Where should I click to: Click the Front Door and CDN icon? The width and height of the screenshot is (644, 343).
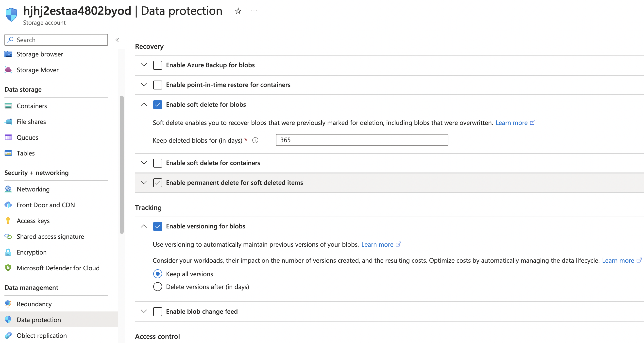pyautogui.click(x=8, y=205)
